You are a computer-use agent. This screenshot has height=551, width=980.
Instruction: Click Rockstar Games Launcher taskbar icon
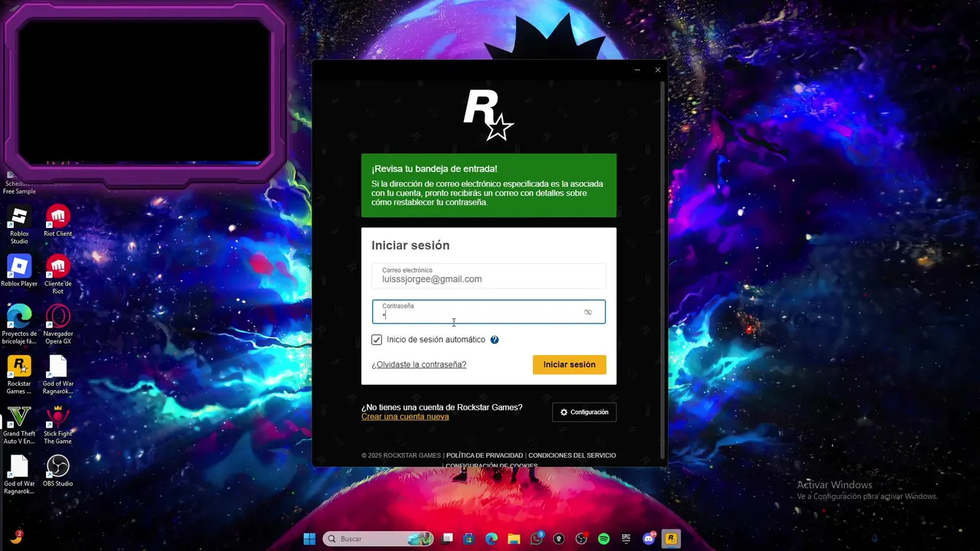click(x=671, y=539)
